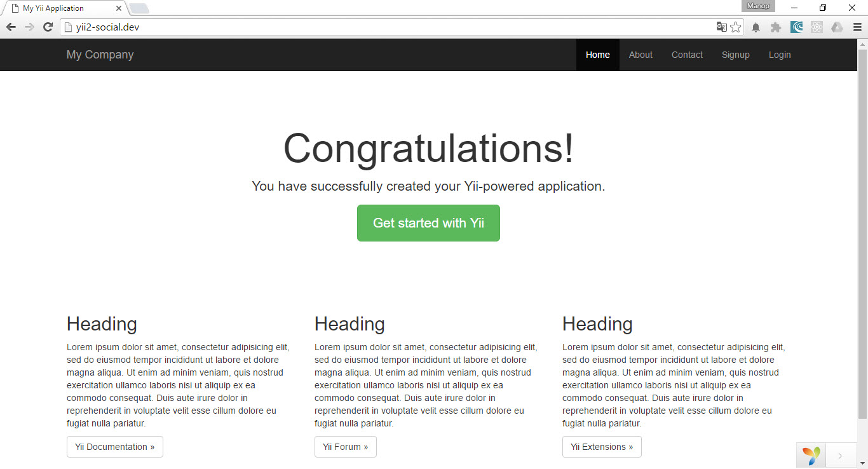Open the Yii debug toolbar logo
Image resolution: width=868 pixels, height=469 pixels.
pos(811,456)
